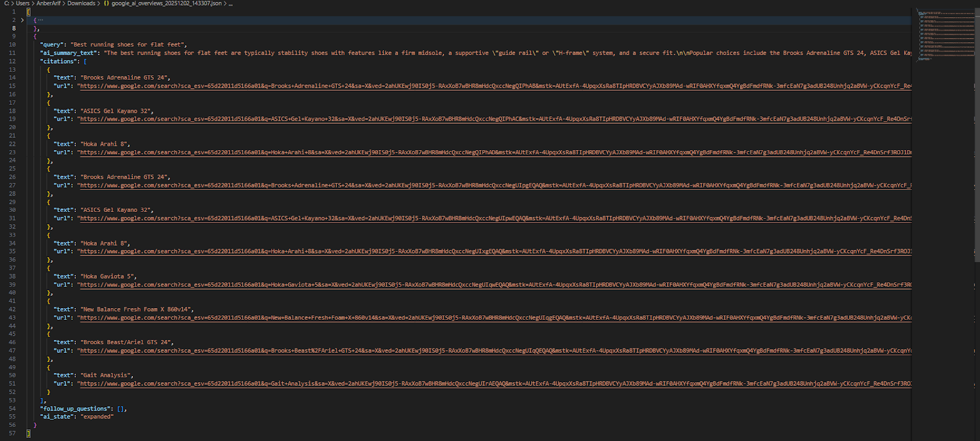Click "Brooks Adrenaline GTS 24" on line 14

[124, 78]
